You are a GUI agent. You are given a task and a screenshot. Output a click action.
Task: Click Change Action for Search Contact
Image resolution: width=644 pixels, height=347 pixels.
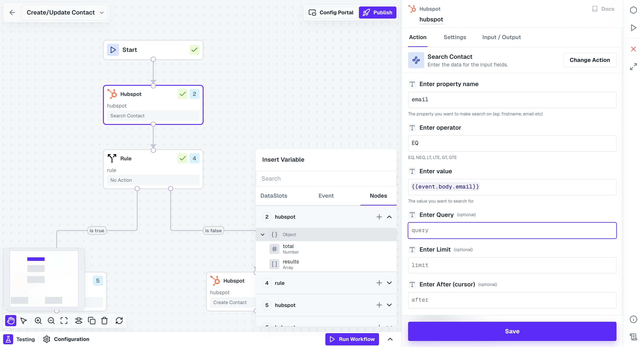[x=590, y=60]
